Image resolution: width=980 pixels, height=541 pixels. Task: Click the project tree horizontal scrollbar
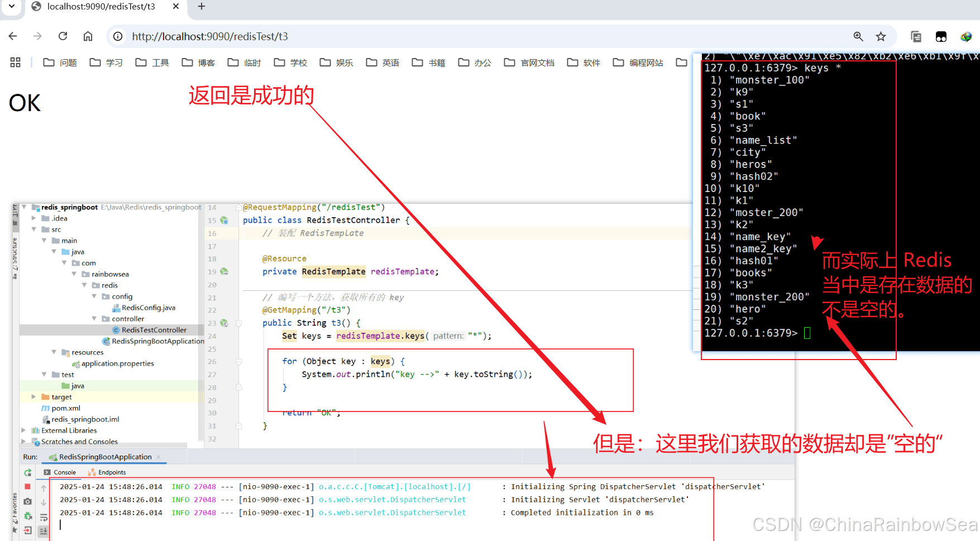103,446
